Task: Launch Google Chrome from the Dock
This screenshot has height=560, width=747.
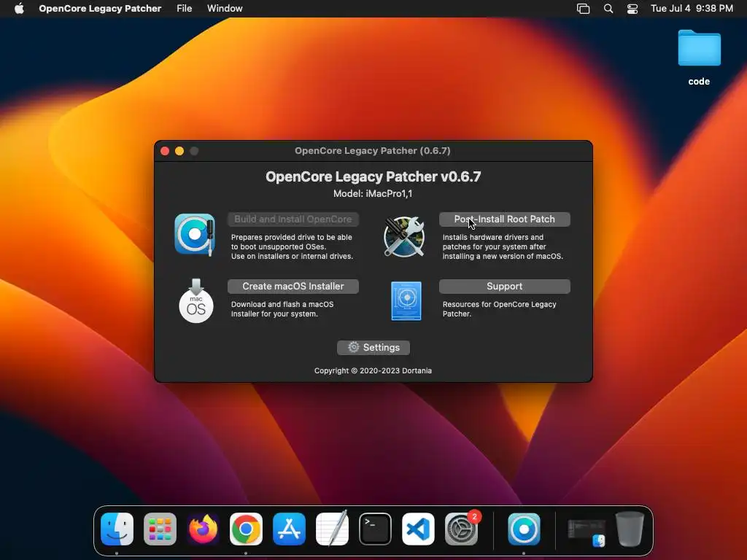Action: 246,529
